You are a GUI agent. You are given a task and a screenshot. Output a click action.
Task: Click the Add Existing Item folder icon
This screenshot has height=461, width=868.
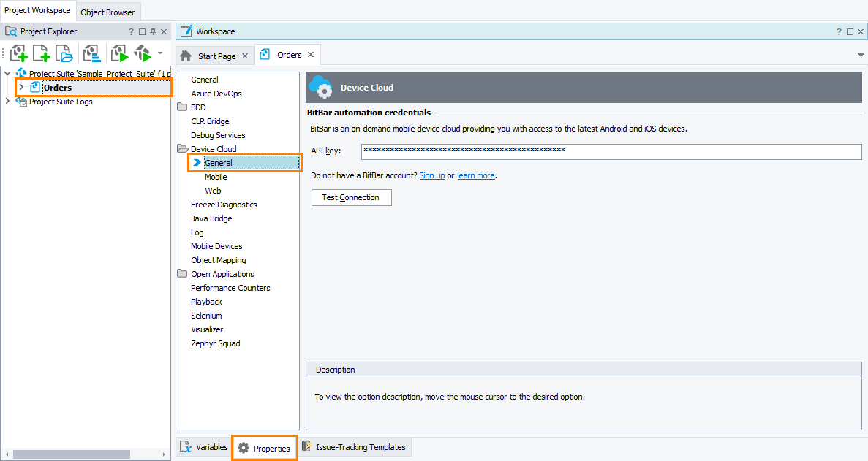tap(64, 53)
